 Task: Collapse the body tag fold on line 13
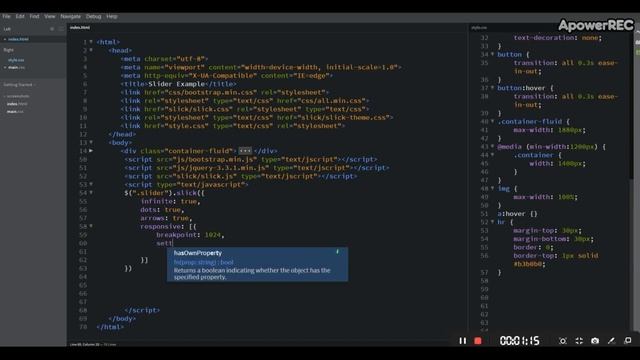[91, 142]
